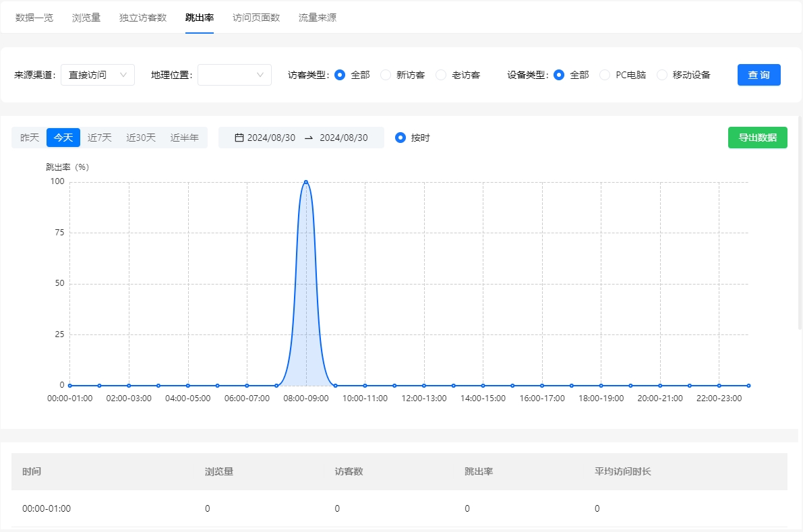Switch to the 独立访客数 tab
The width and height of the screenshot is (803, 532).
142,18
